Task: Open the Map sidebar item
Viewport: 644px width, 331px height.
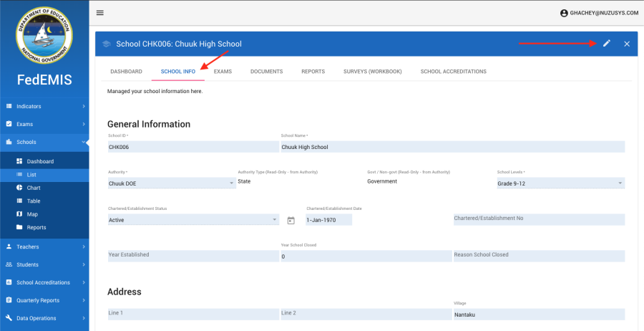Action: [32, 214]
